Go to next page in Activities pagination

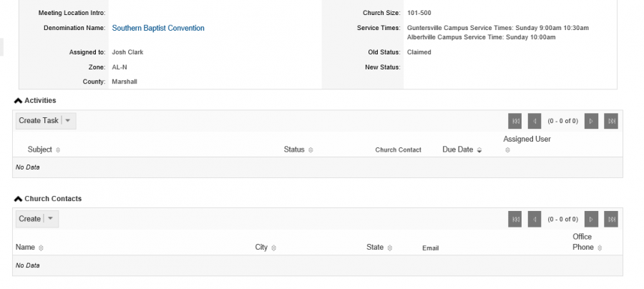coord(592,121)
